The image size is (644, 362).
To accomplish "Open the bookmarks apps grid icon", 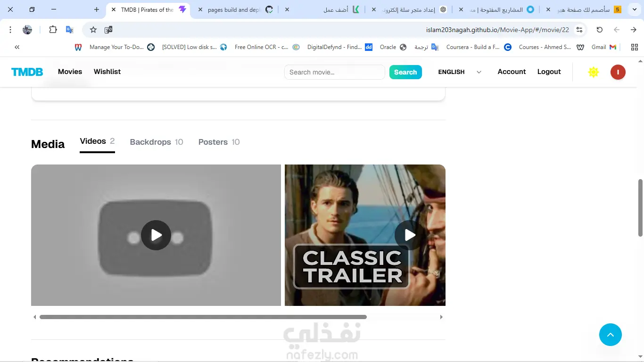I will coord(635,47).
